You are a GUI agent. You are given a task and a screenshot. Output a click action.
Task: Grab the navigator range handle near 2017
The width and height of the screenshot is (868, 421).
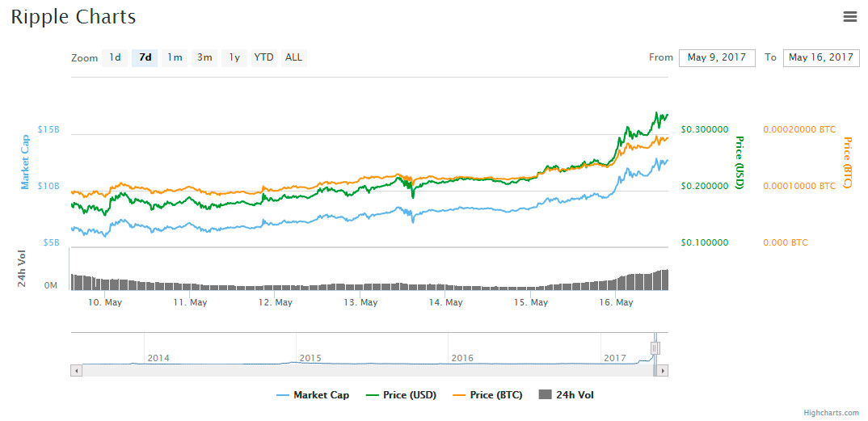[655, 348]
